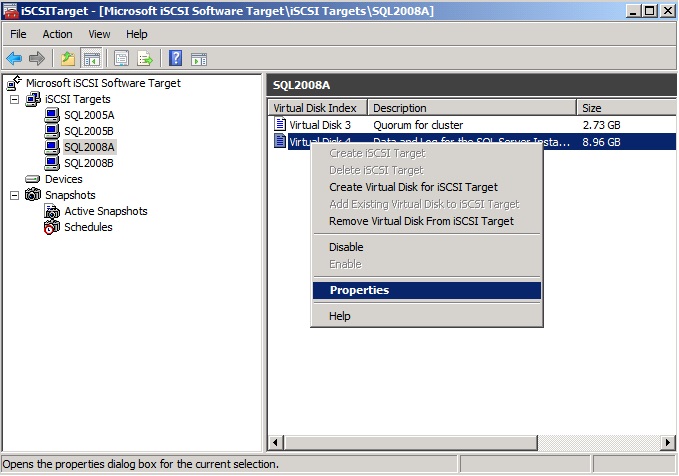Viewport: 679px width, 476px height.
Task: Click the Schedules clock-camera icon
Action: [x=52, y=227]
